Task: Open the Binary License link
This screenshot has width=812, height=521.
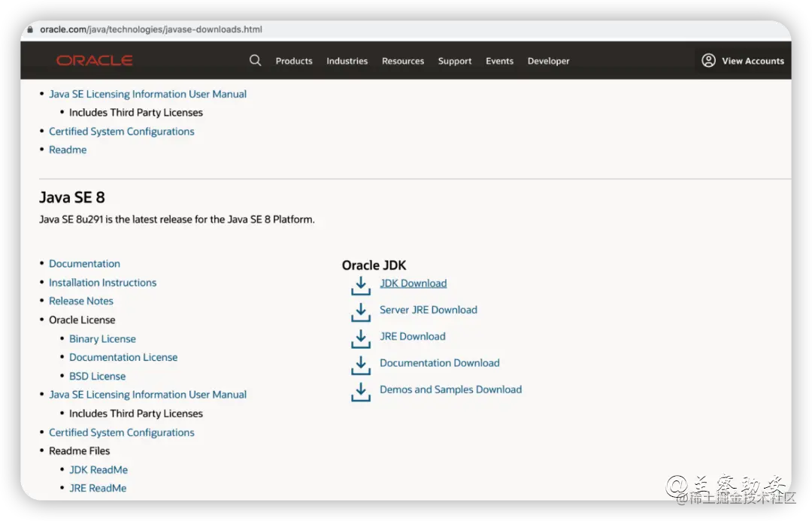Action: [x=102, y=339]
